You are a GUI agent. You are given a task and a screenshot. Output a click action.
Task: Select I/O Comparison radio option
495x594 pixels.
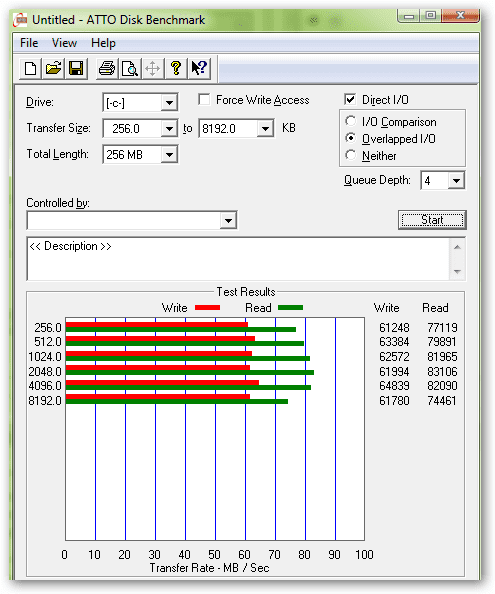351,121
